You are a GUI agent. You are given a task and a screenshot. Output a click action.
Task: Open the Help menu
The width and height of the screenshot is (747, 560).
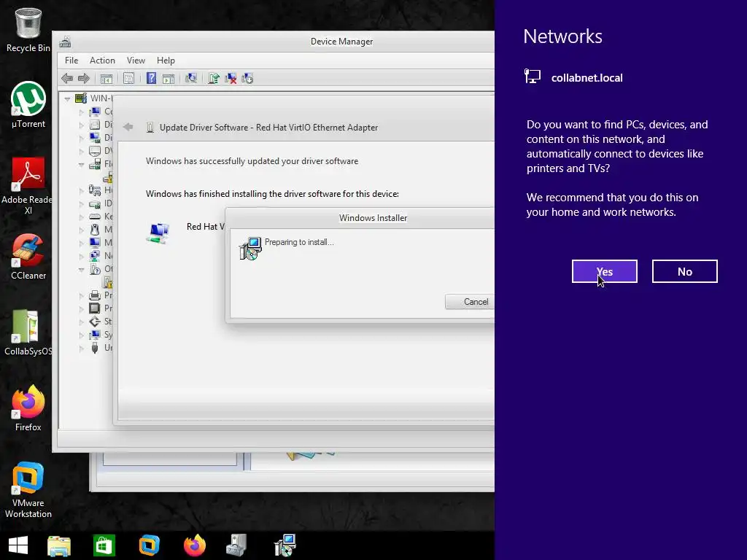coord(166,61)
